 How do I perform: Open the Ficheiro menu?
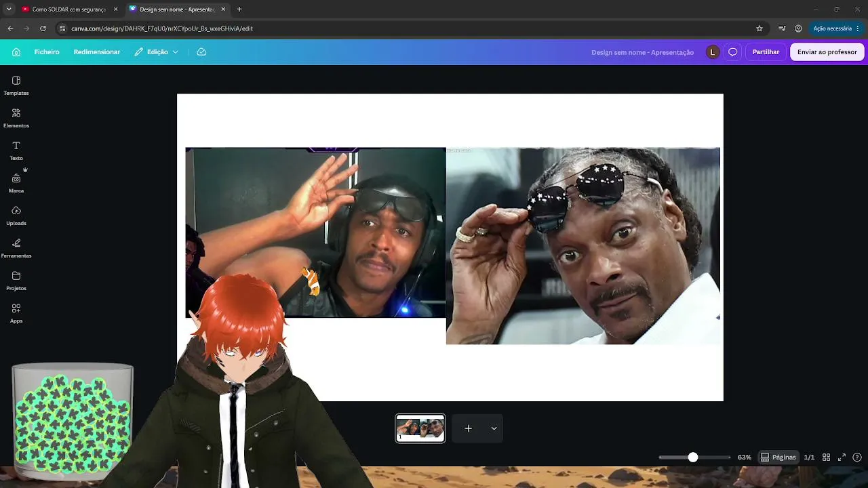[x=47, y=52]
